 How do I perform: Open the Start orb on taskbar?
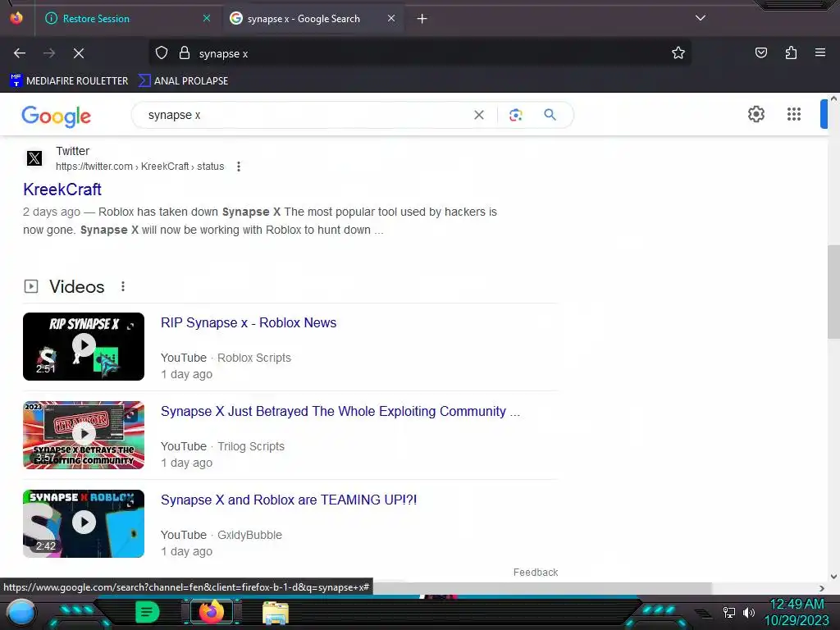coord(21,613)
